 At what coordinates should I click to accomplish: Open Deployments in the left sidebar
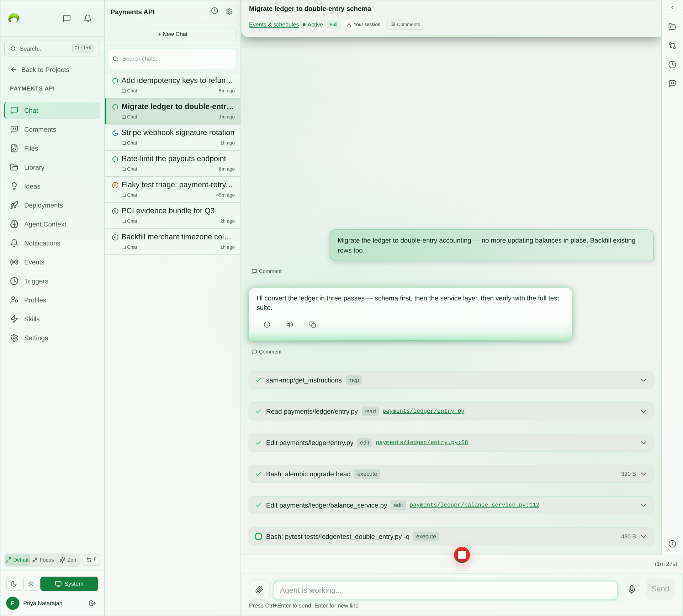coord(52,205)
